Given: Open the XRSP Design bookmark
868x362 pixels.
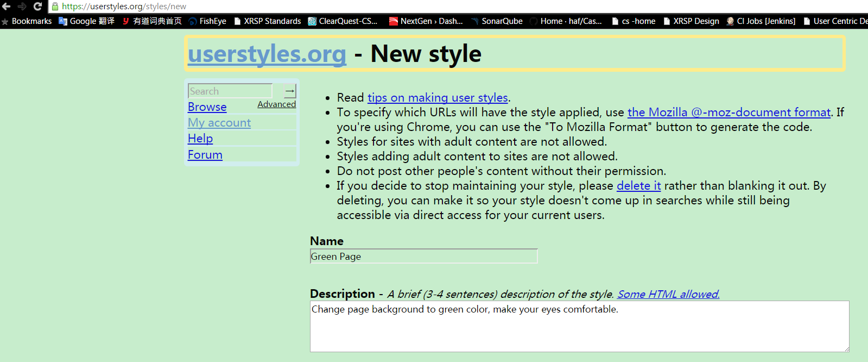Looking at the screenshot, I should click(x=691, y=21).
